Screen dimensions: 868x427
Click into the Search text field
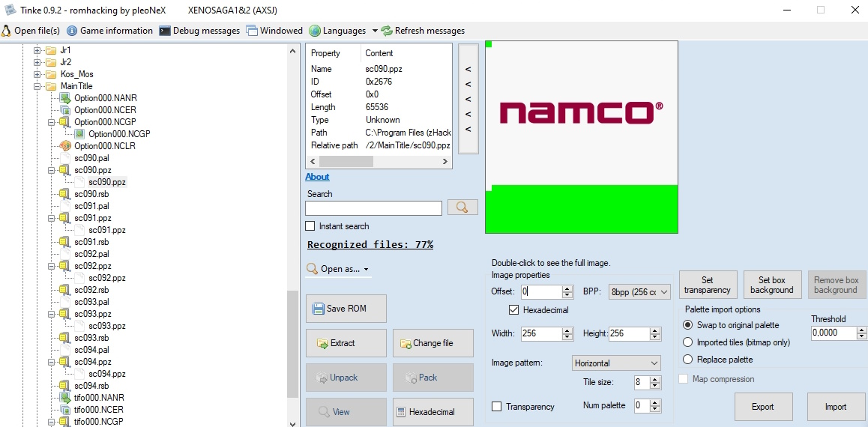click(374, 208)
